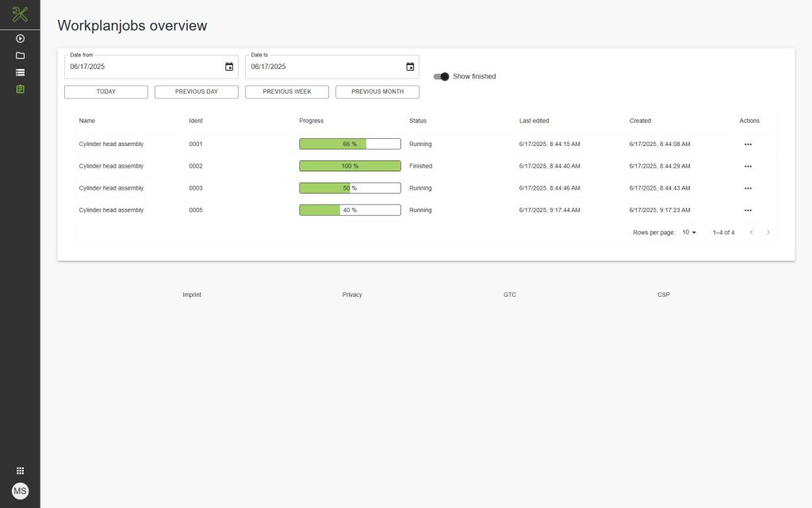Open the folder icon in sidebar
The image size is (812, 508).
coord(20,56)
